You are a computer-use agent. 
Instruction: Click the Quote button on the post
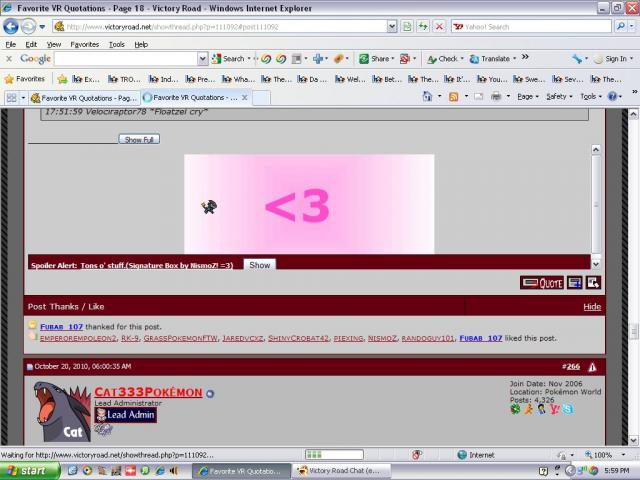[542, 283]
